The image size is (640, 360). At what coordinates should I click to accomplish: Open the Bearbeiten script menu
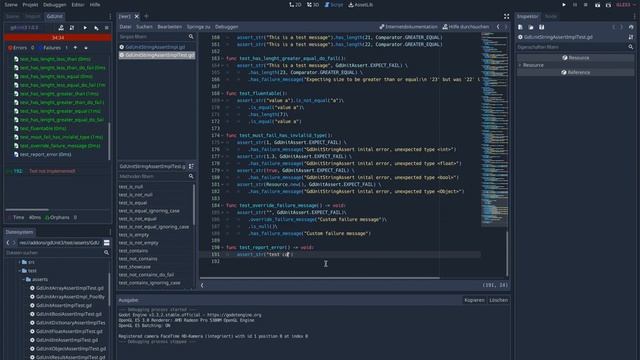pyautogui.click(x=169, y=27)
